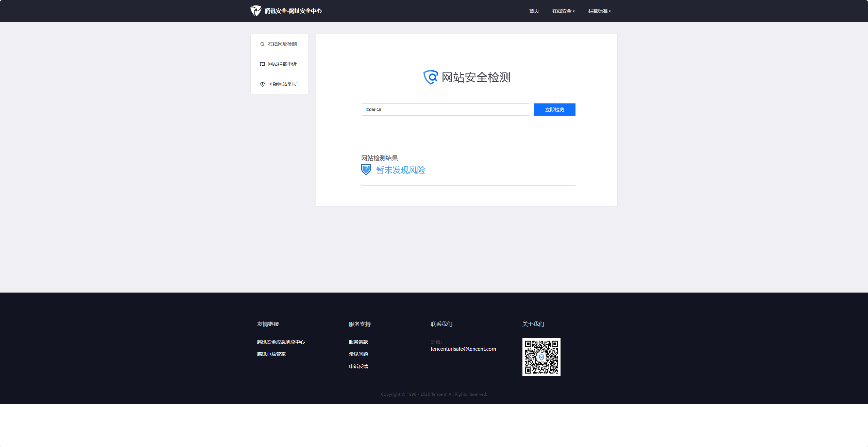Open 在线网址检测 sidebar item
The image size is (868, 447).
click(282, 44)
